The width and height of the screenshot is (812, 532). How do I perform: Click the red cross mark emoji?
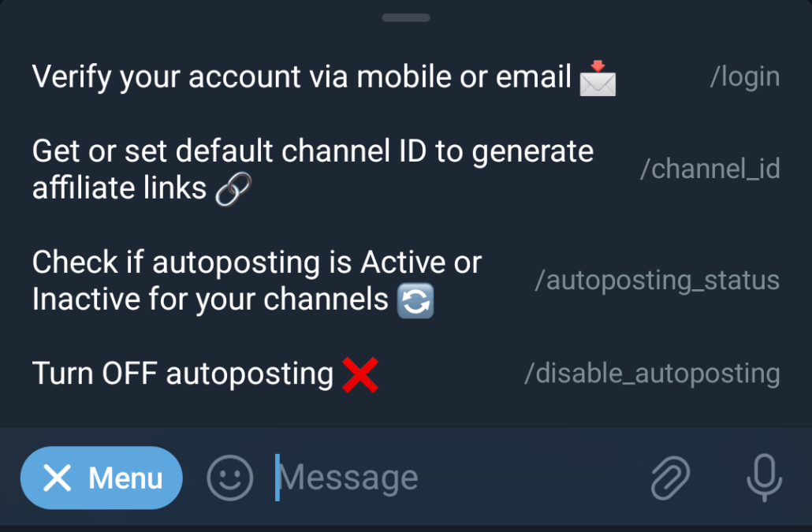tap(360, 374)
